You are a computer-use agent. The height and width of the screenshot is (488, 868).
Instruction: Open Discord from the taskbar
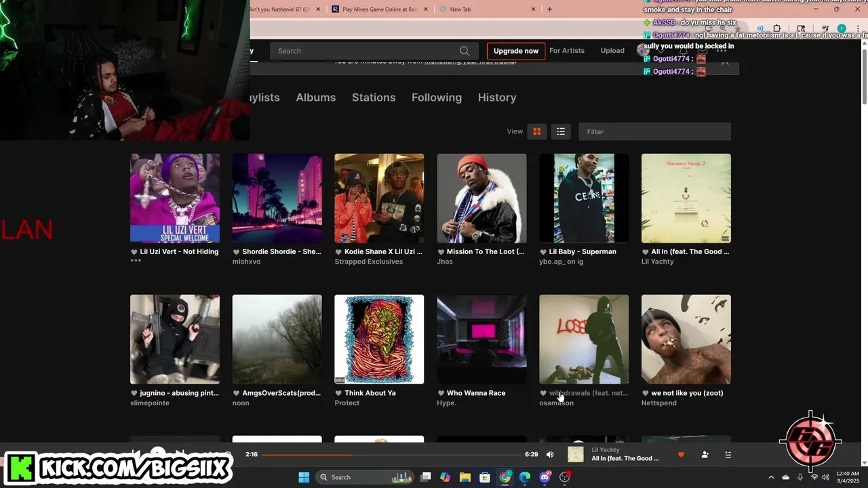(545, 477)
